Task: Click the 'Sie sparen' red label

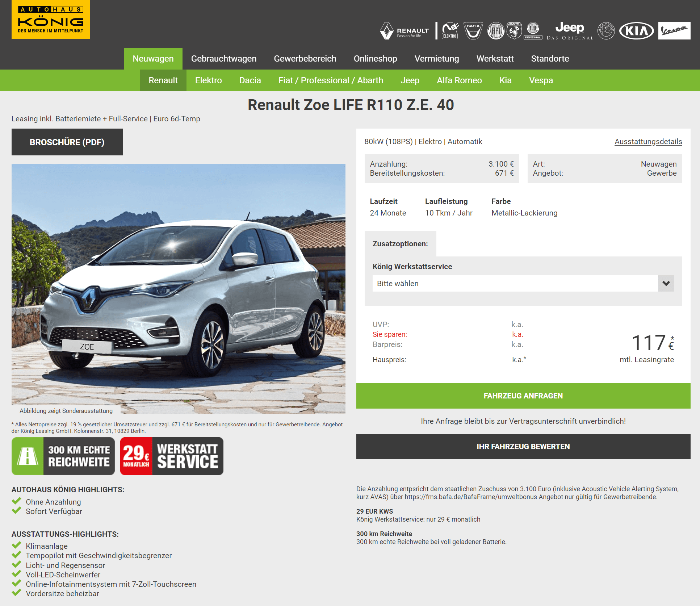Action: [390, 334]
